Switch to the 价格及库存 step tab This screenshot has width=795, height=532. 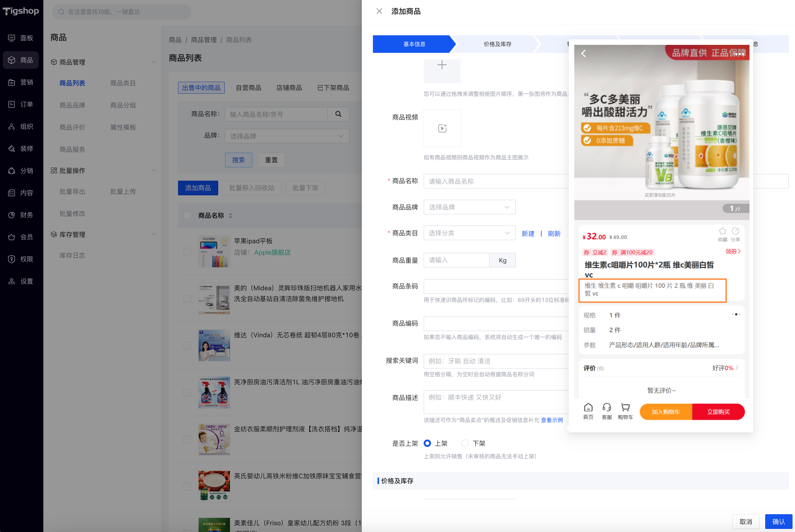tap(497, 44)
